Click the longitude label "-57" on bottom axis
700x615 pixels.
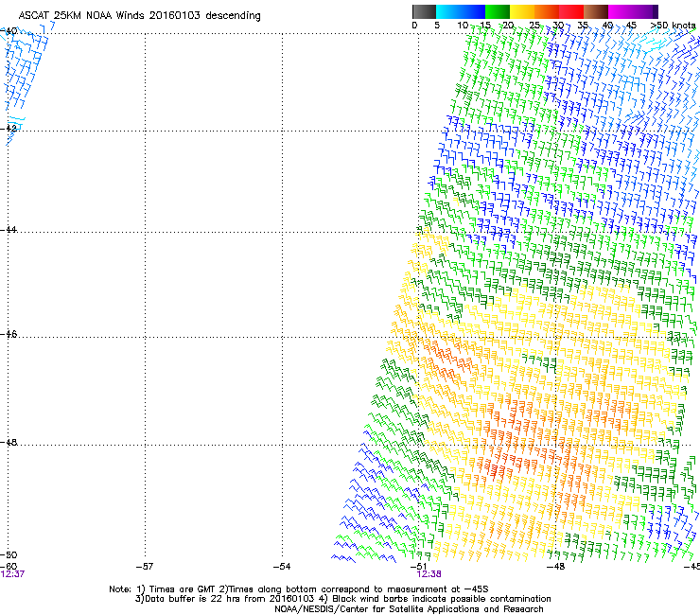(x=145, y=567)
